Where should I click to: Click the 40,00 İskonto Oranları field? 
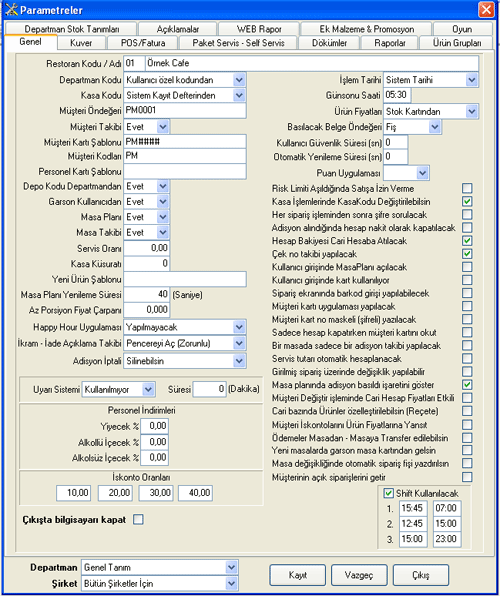(195, 493)
